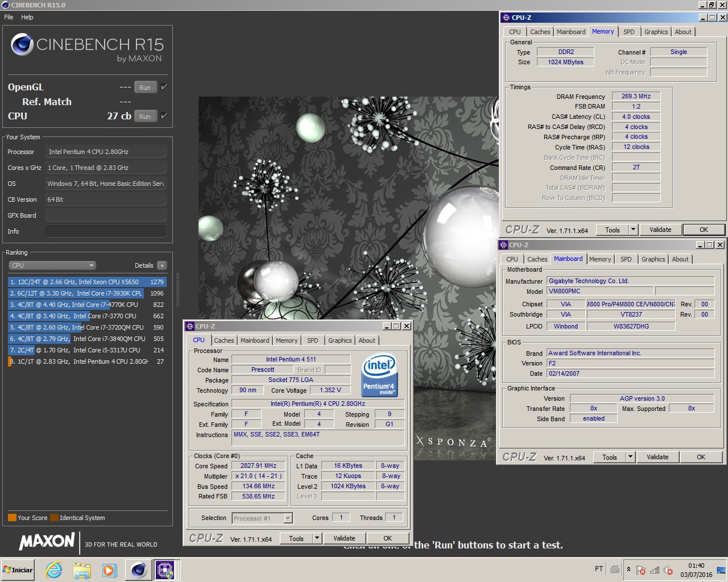Open Graphics tab in front CPU-Z window
The height and width of the screenshot is (582, 728).
(x=340, y=340)
